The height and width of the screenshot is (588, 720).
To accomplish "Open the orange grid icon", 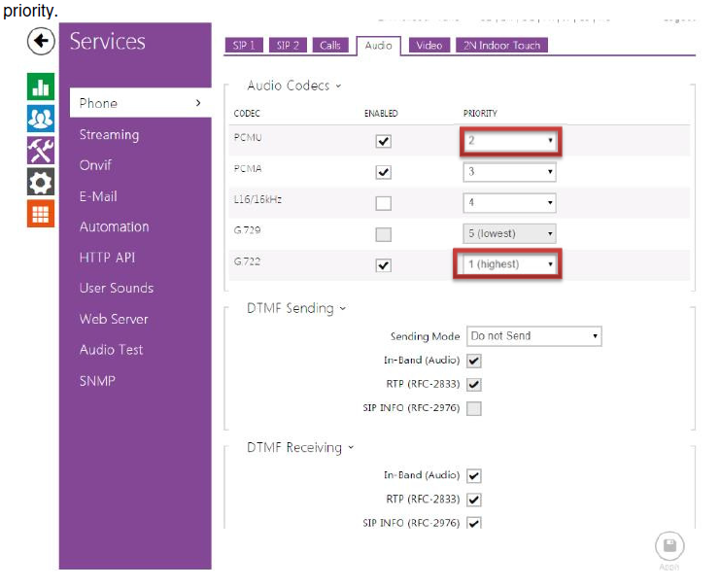I will 40,213.
